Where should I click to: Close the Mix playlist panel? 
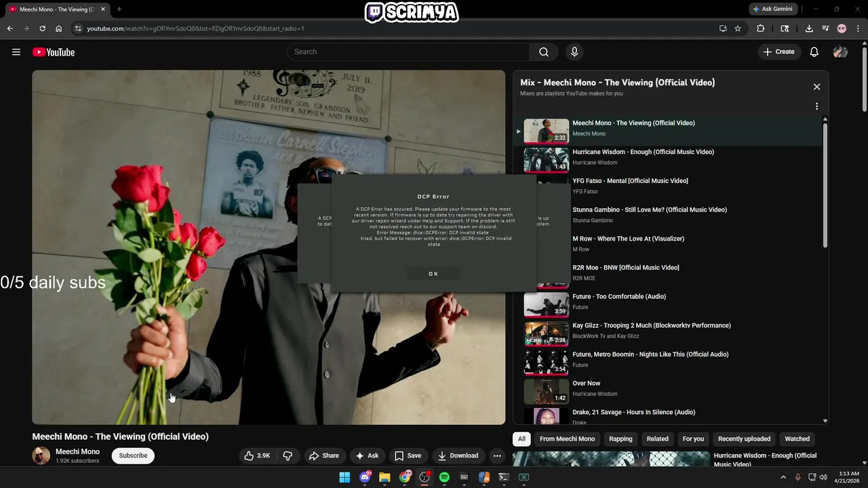(816, 87)
